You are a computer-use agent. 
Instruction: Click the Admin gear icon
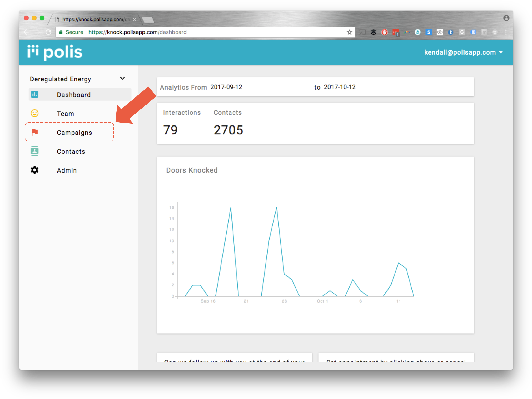(x=35, y=170)
